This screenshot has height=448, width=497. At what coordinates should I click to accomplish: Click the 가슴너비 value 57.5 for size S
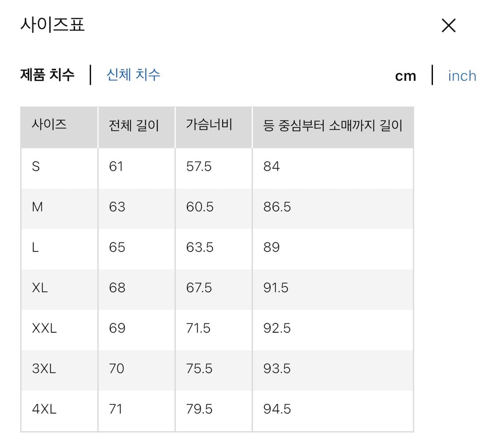click(199, 167)
